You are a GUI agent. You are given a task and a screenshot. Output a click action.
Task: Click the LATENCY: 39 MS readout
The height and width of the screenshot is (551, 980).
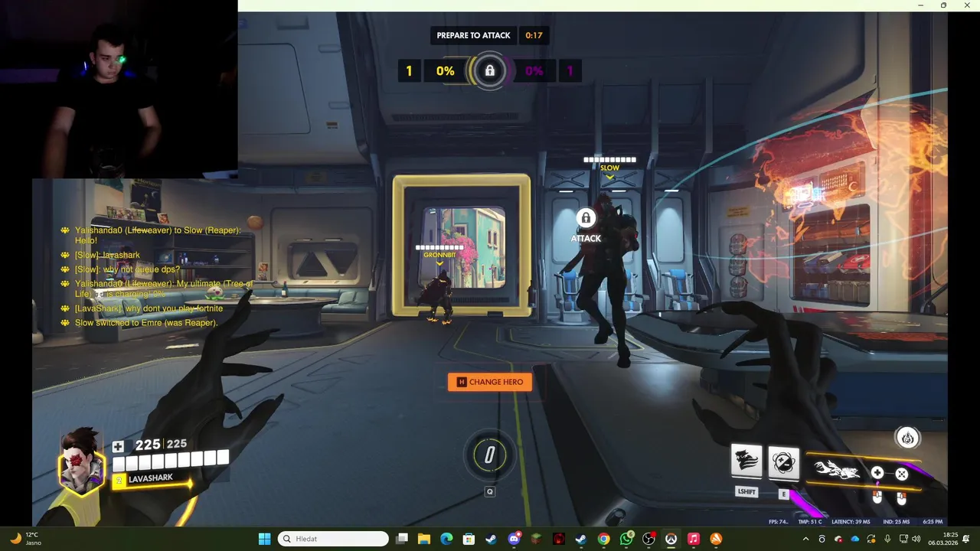click(x=851, y=522)
